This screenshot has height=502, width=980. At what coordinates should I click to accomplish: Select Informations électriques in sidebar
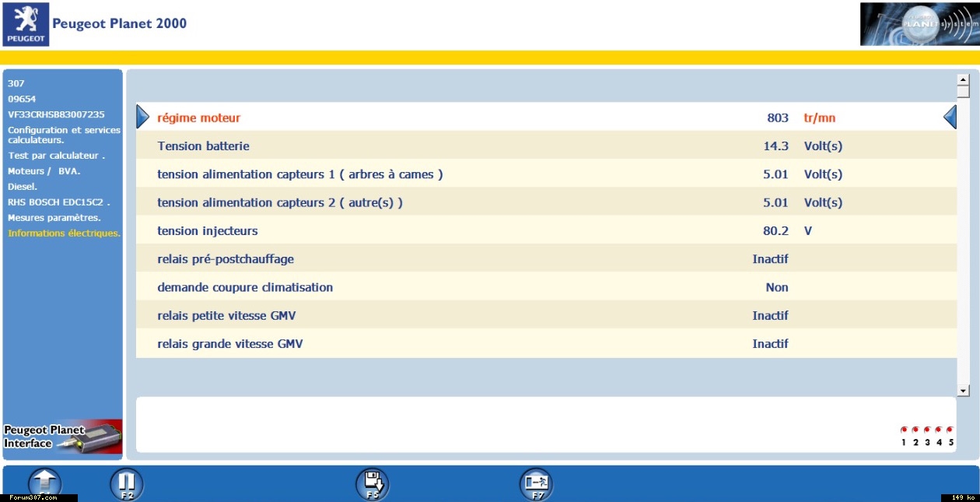(64, 233)
